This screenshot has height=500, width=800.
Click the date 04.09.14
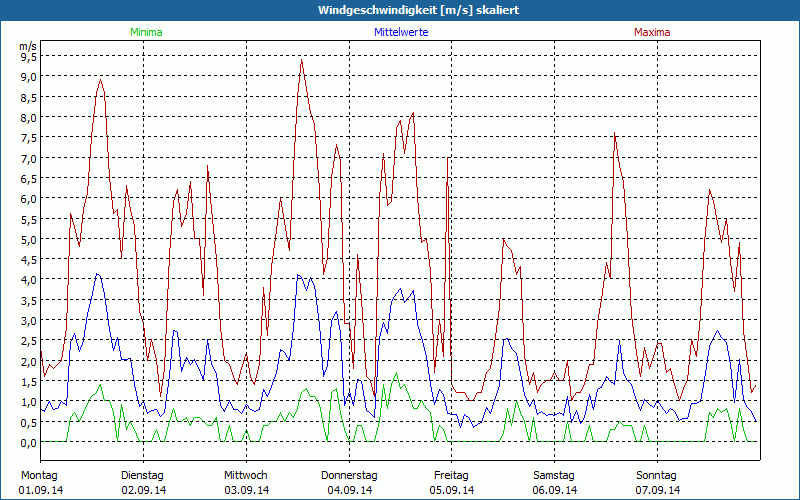[x=349, y=490]
